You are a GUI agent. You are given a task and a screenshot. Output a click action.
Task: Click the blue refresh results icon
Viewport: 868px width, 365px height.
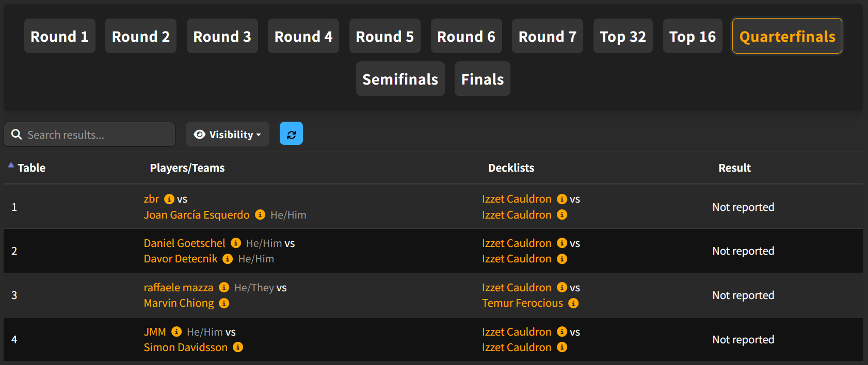[291, 134]
